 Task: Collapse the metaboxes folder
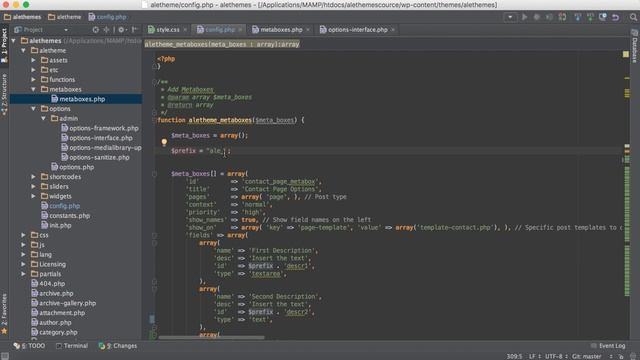33,89
